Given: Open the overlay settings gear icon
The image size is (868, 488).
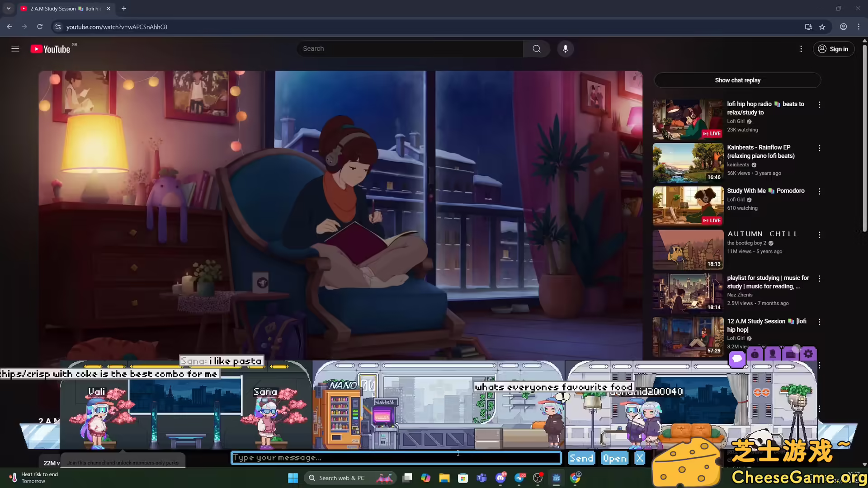Looking at the screenshot, I should [x=808, y=353].
